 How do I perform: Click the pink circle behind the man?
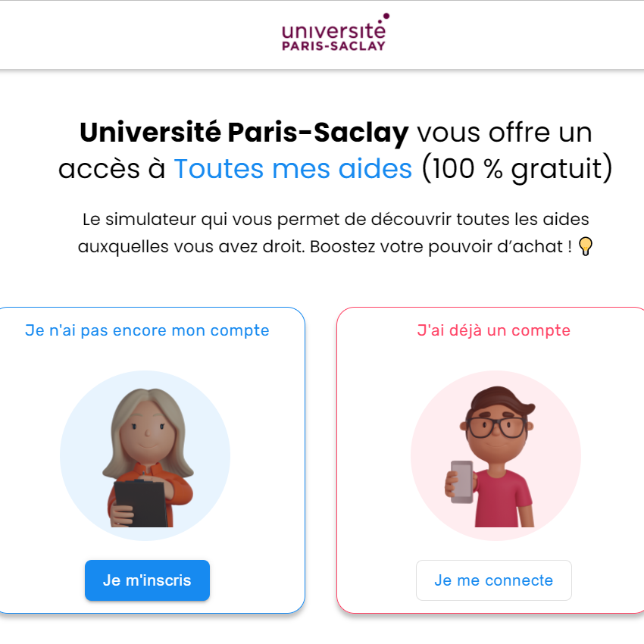496,455
